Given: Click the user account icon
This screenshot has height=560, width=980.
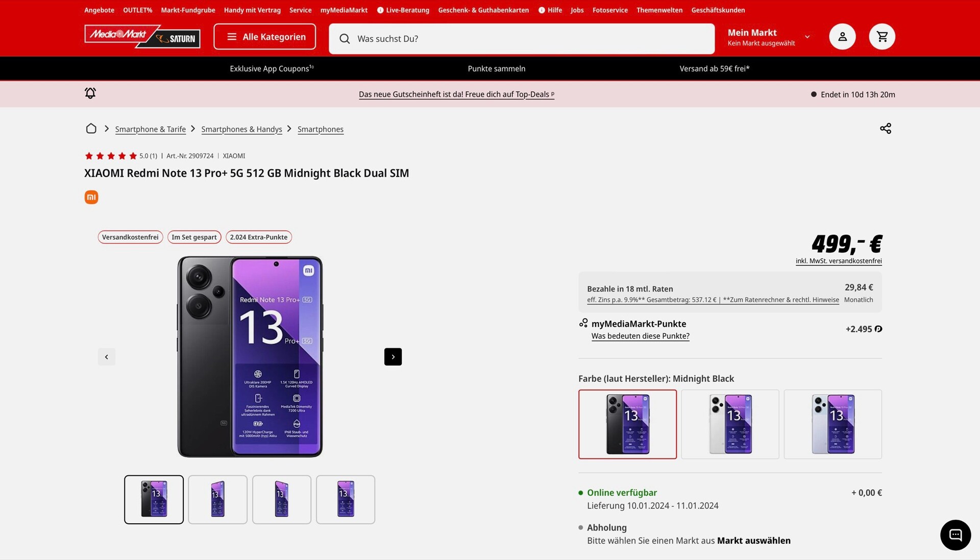Looking at the screenshot, I should click(x=842, y=37).
